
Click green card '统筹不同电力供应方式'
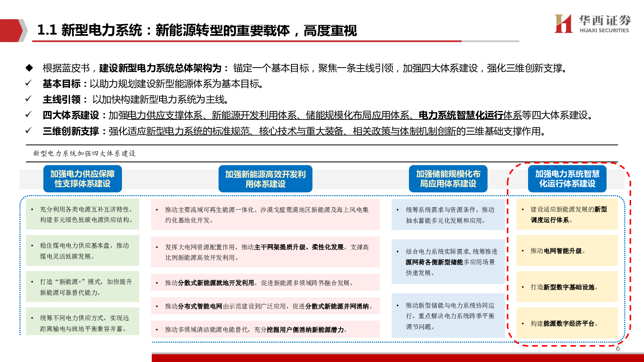(83, 322)
